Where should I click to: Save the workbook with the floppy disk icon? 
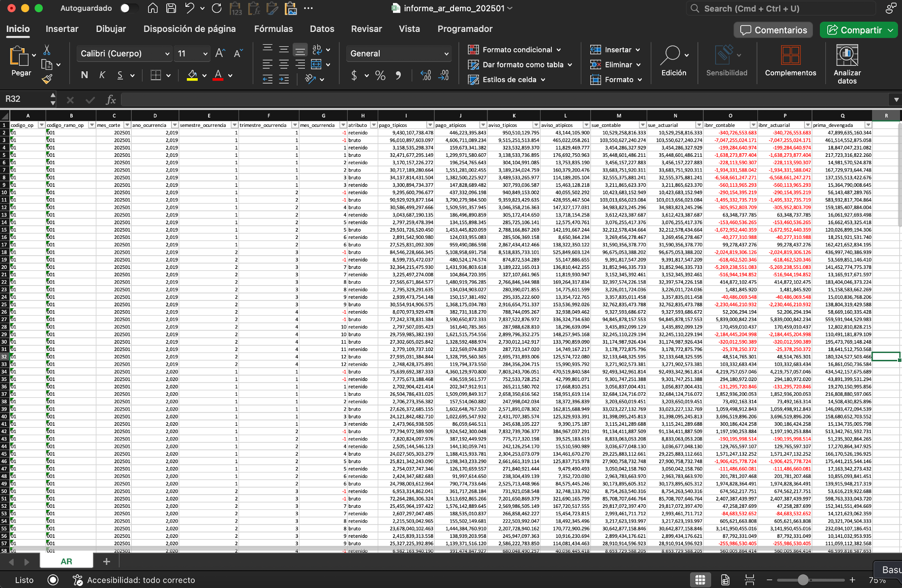coord(171,8)
